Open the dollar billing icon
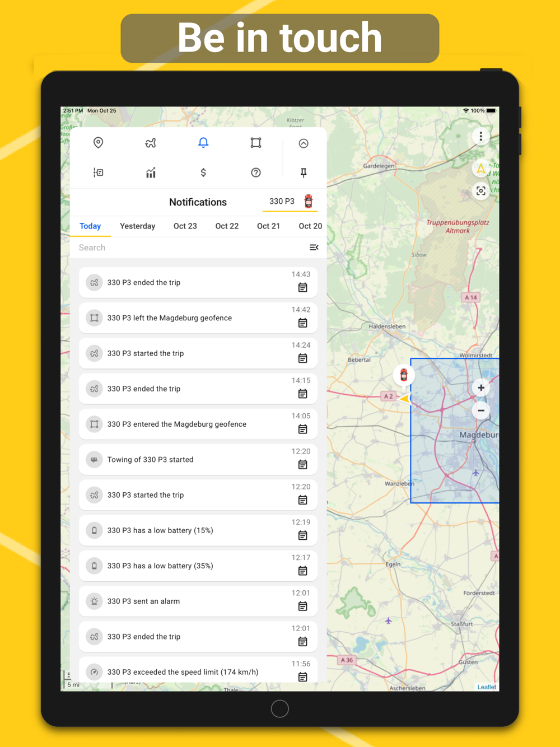 pyautogui.click(x=203, y=172)
